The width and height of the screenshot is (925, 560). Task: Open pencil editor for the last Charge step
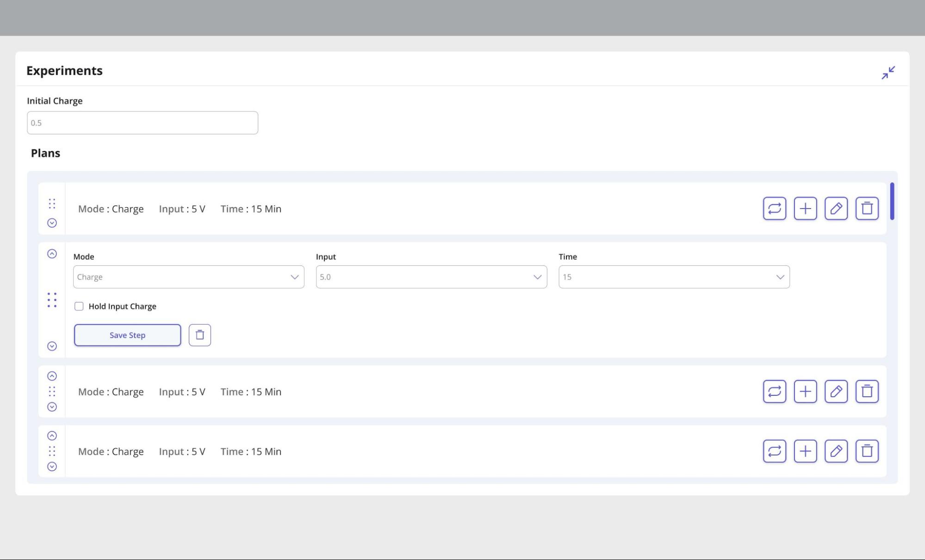click(836, 451)
